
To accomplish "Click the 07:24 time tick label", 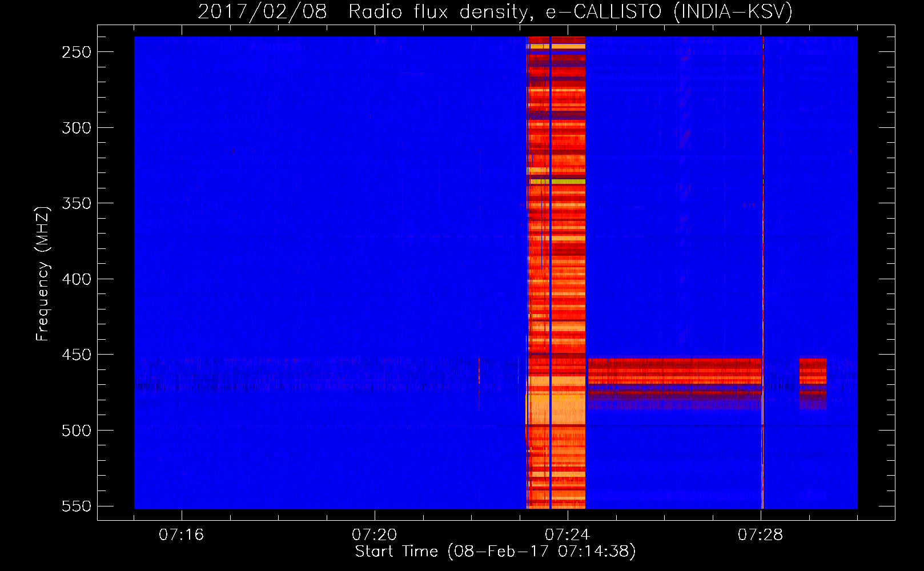I will tap(567, 535).
